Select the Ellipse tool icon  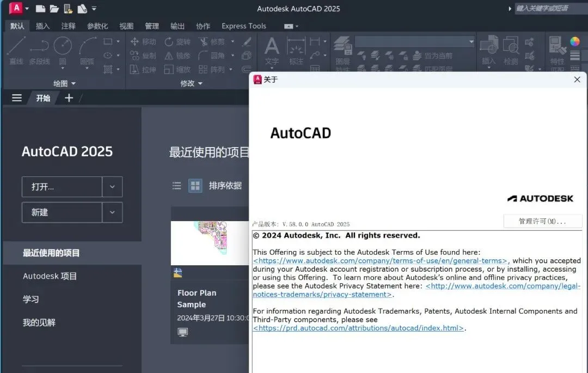click(x=108, y=56)
